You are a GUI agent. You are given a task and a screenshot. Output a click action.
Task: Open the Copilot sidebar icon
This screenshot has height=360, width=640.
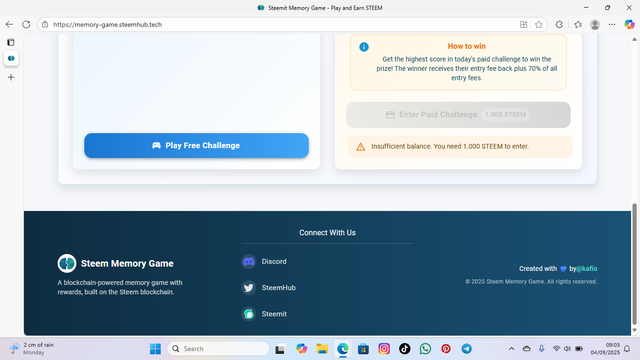point(629,24)
